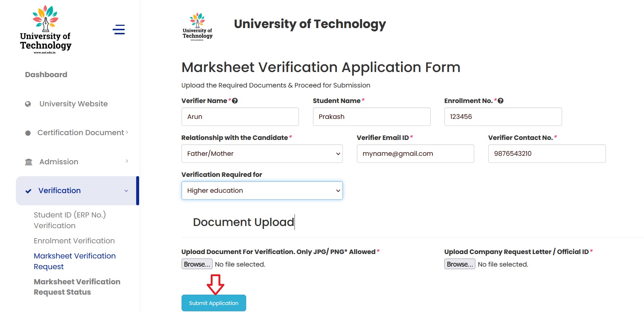
Task: Expand the Certification Document menu
Action: 127,132
